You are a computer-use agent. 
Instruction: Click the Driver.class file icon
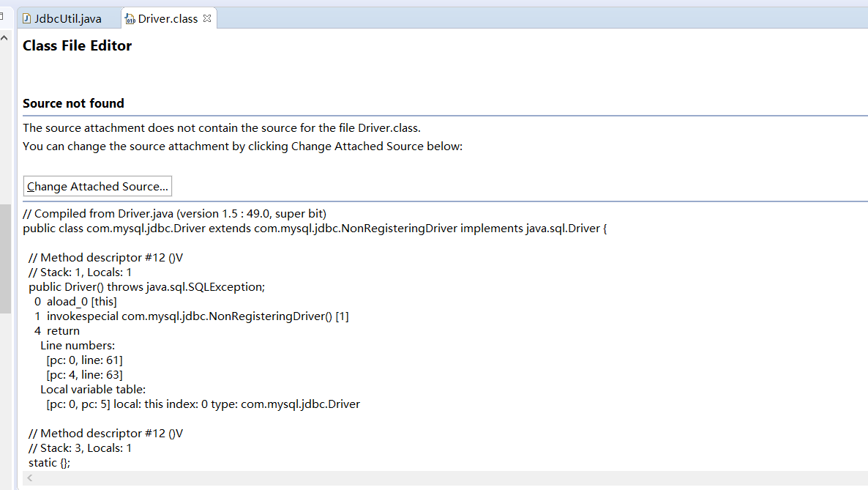[130, 19]
